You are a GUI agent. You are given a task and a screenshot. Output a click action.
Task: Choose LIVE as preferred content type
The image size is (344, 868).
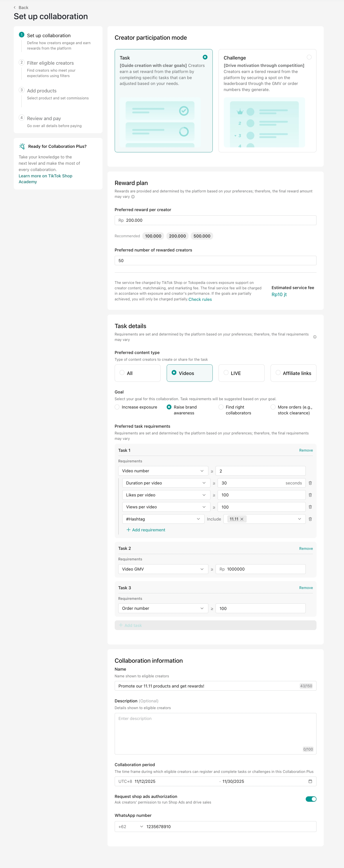coord(226,373)
